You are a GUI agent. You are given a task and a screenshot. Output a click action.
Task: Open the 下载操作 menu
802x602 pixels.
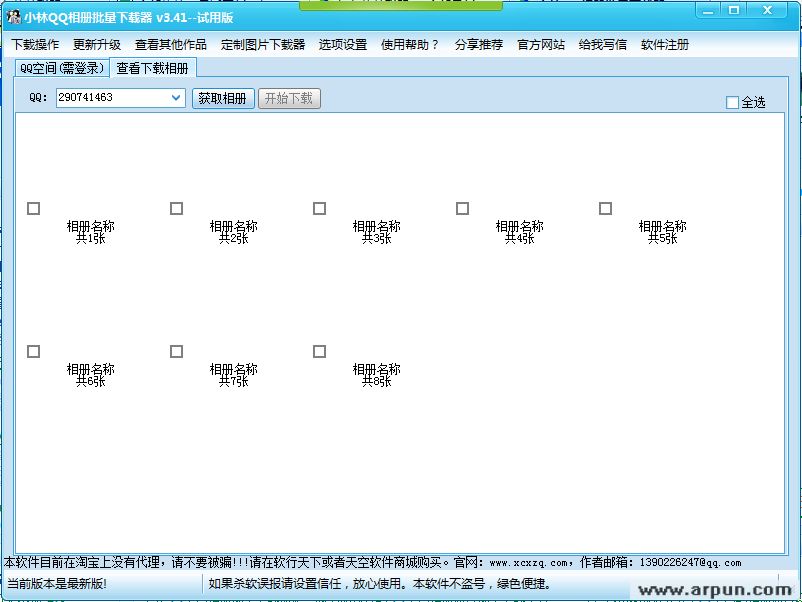point(35,44)
